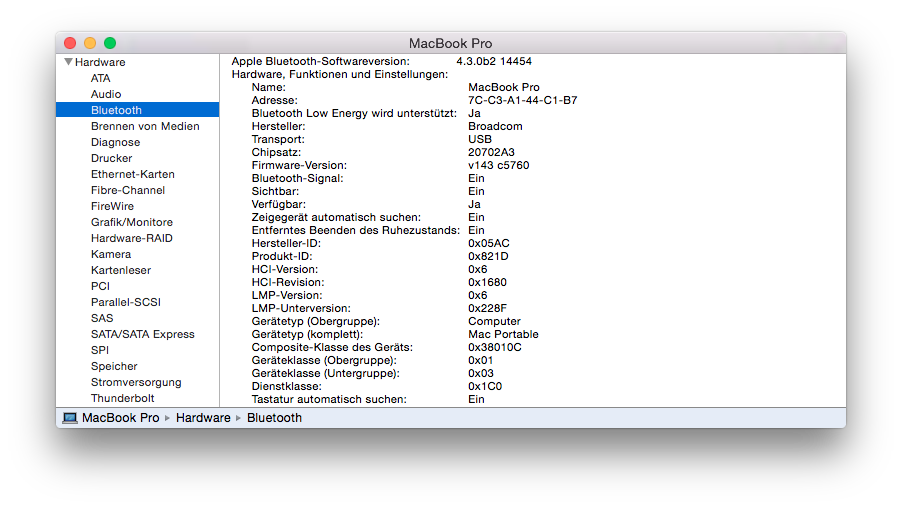The width and height of the screenshot is (902, 508).
Task: Click Name value MacBook Pro
Action: point(503,87)
